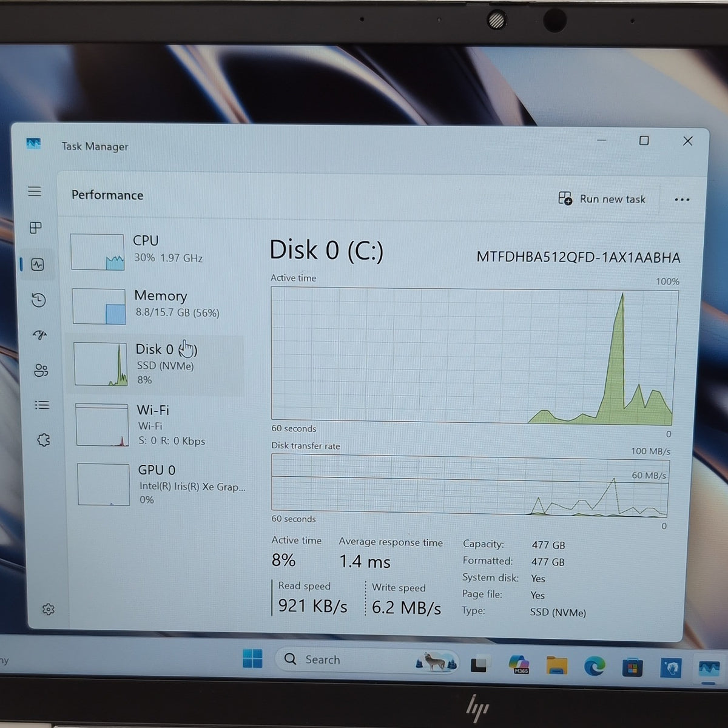The width and height of the screenshot is (728, 728).
Task: Click the taskbar Search box
Action: tap(368, 660)
